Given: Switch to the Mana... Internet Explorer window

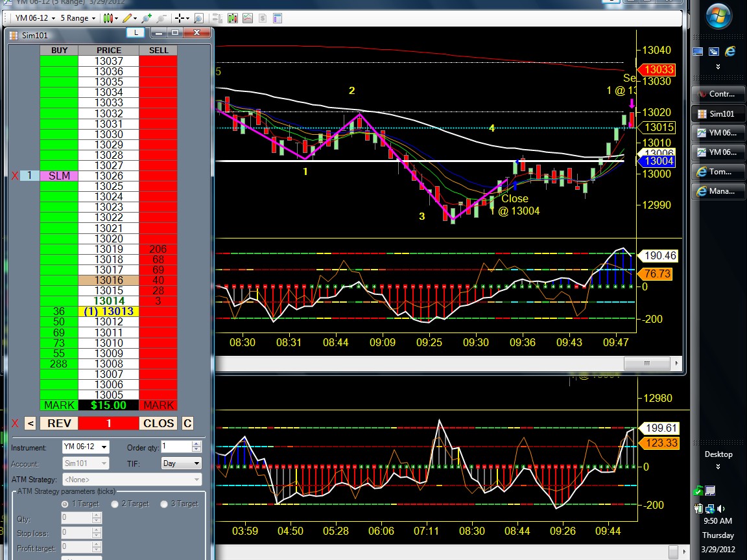Looking at the screenshot, I should click(718, 191).
